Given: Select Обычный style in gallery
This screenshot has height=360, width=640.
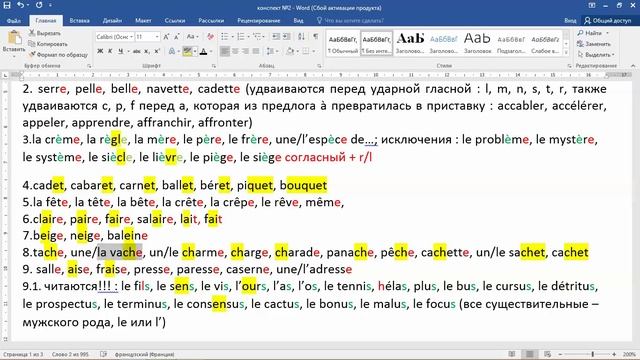Looking at the screenshot, I should (343, 43).
